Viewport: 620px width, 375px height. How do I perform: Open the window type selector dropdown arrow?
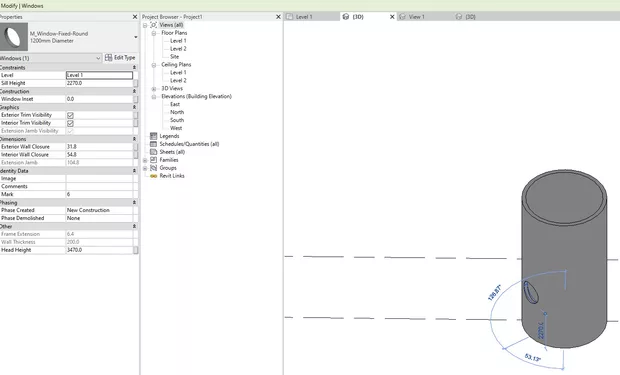(x=136, y=37)
